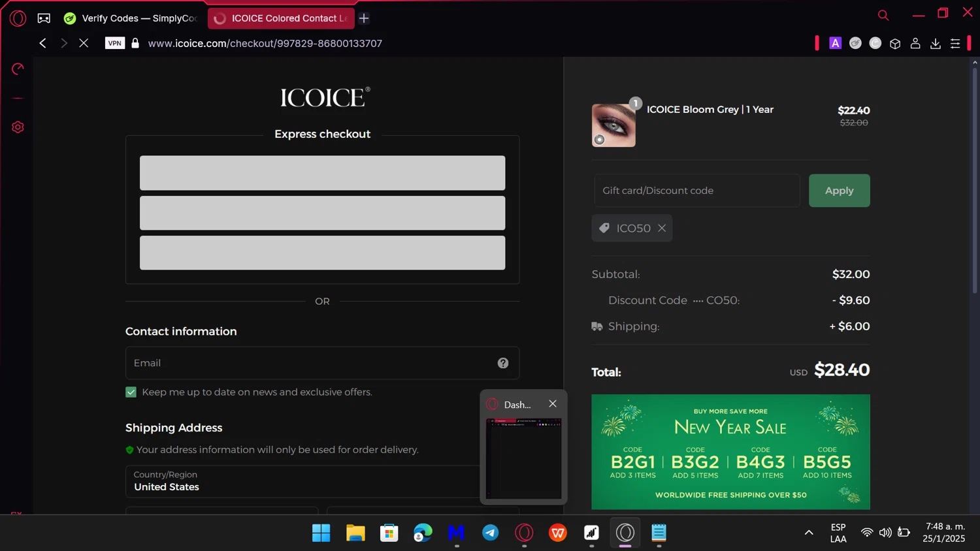Click the New Year Sale banner
Screen dimensions: 980x551
[730, 452]
